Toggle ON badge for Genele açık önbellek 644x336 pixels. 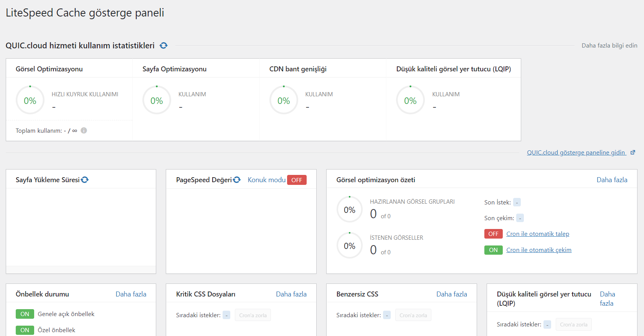click(x=25, y=314)
